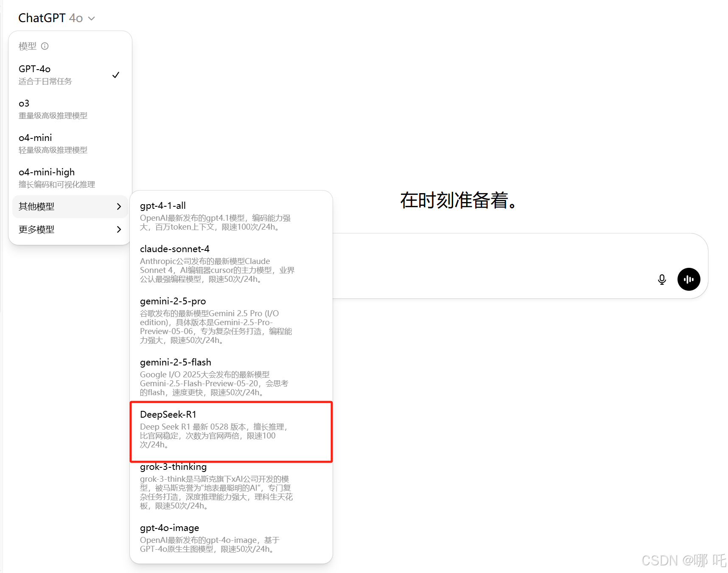Click the gemini-2-5-flash Google I/O description
This screenshot has width=728, height=573.
(x=214, y=383)
